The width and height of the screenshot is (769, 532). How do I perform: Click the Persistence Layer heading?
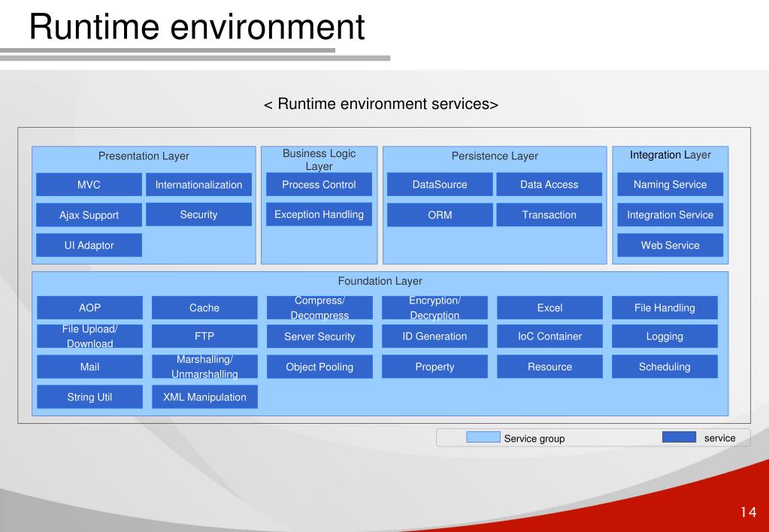click(495, 156)
